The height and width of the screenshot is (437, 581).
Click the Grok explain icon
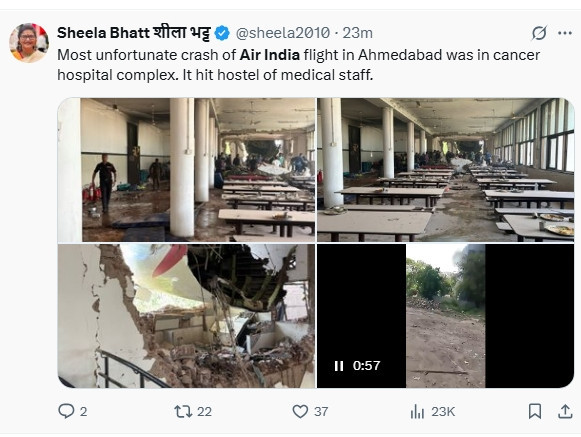pyautogui.click(x=539, y=33)
